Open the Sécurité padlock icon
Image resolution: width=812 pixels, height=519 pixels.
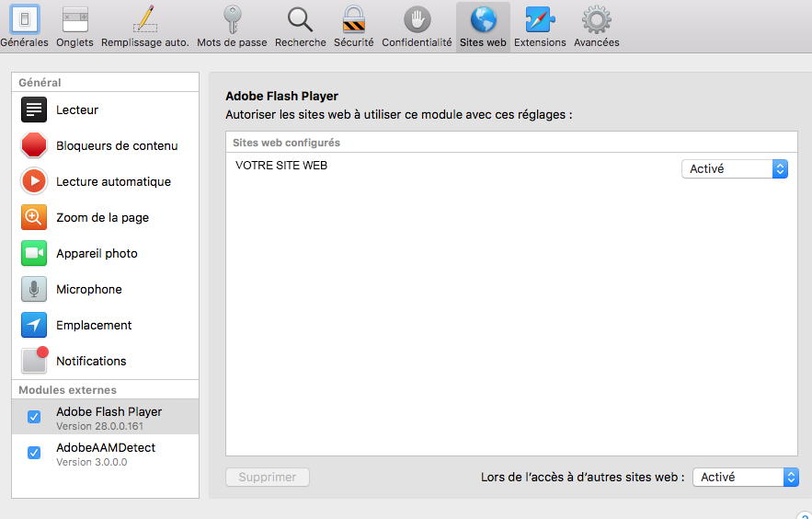tap(354, 19)
